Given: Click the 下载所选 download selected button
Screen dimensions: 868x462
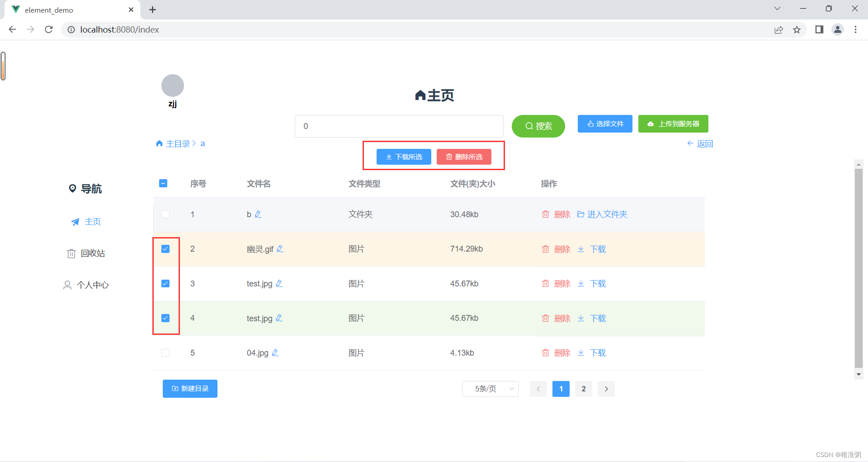Looking at the screenshot, I should (x=404, y=157).
